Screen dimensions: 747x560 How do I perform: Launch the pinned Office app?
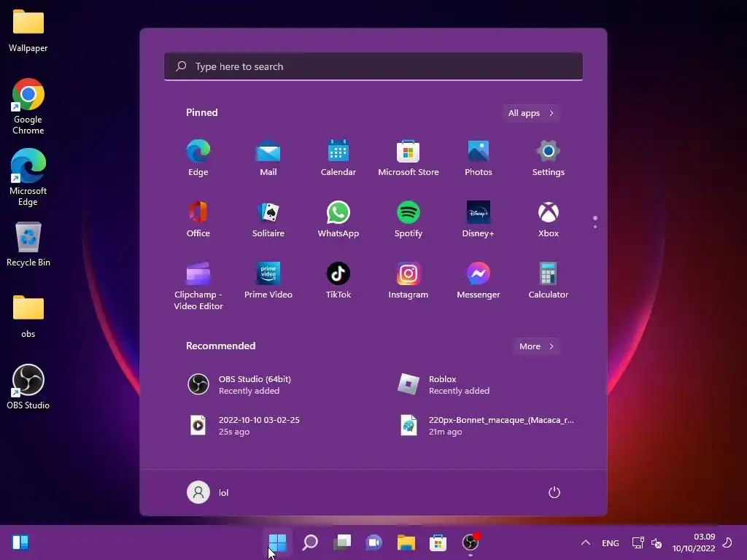(x=198, y=219)
